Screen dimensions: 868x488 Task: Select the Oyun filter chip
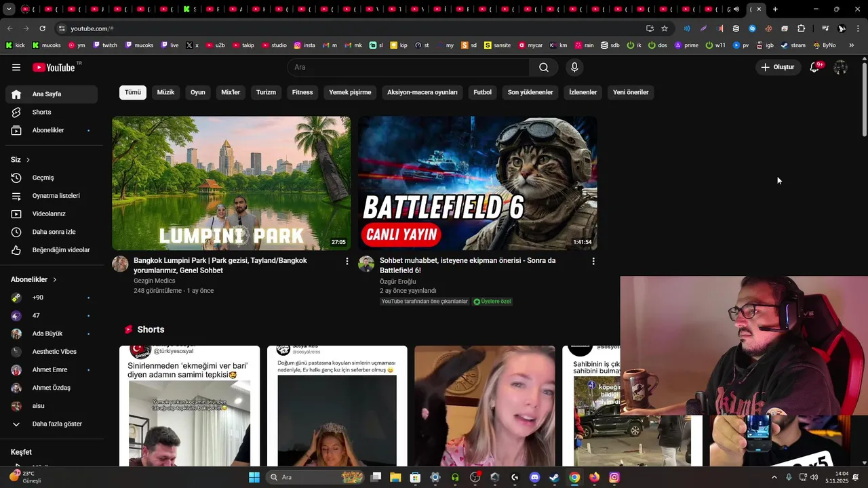[197, 92]
